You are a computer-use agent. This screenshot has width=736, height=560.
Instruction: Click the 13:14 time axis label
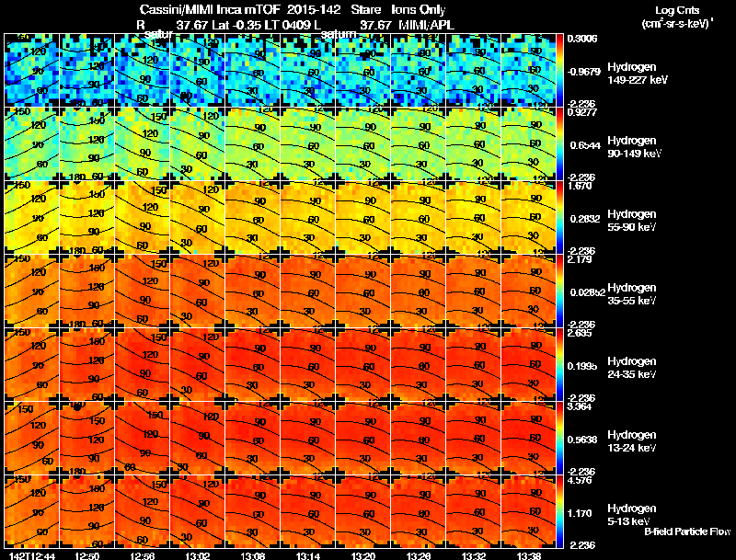pos(308,555)
